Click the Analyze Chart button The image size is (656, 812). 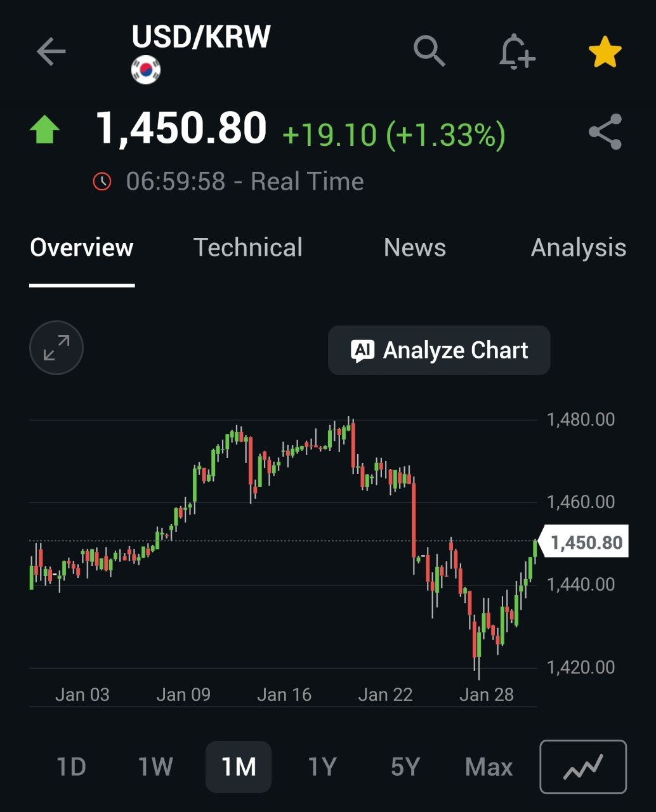439,350
